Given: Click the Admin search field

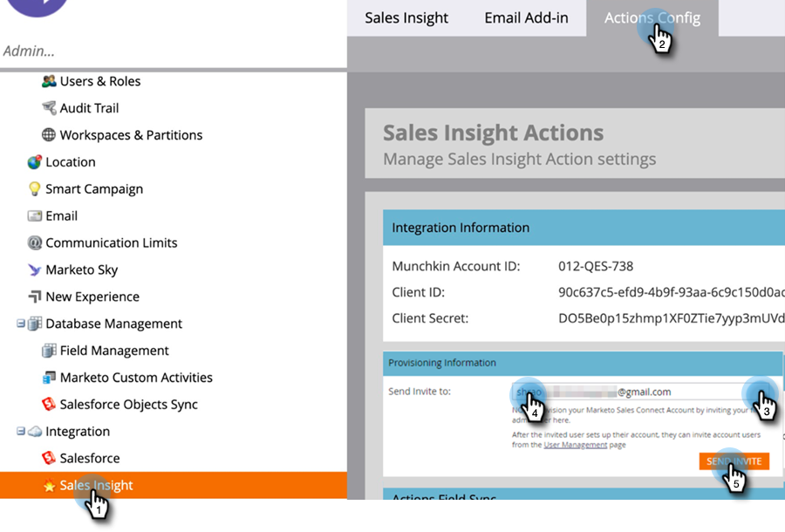Looking at the screenshot, I should point(174,51).
